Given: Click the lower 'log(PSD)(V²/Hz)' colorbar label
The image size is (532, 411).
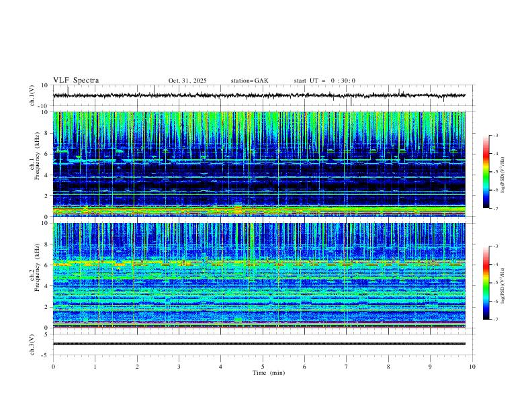Looking at the screenshot, I should point(503,286).
